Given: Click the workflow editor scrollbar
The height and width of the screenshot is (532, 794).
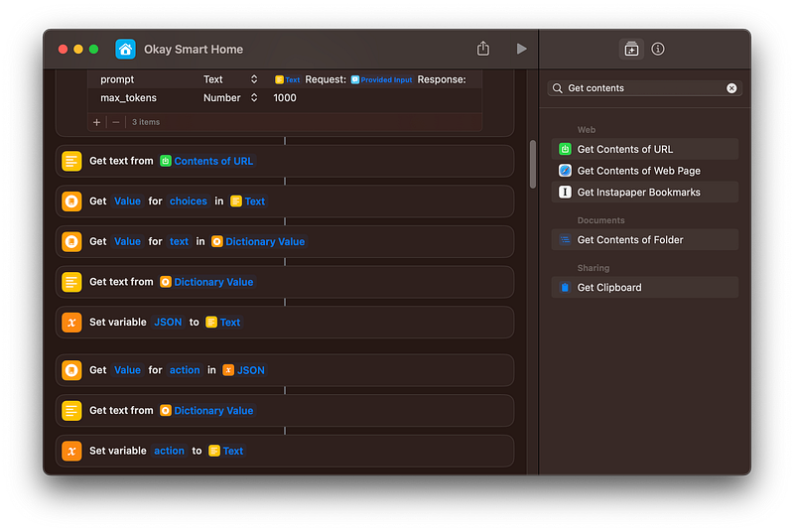Looking at the screenshot, I should pos(532,165).
